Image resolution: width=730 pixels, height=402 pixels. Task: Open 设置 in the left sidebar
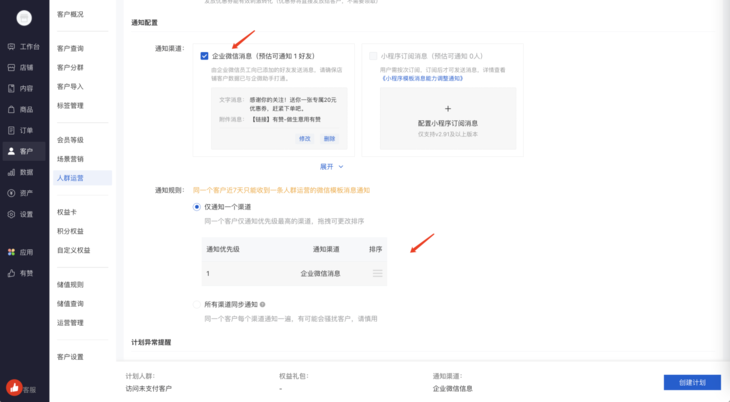pos(24,214)
